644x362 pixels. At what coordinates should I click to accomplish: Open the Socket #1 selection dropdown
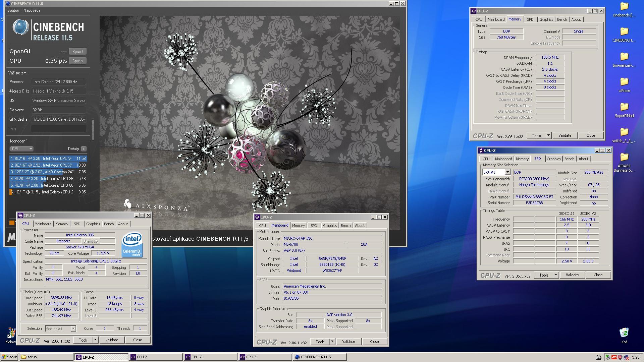coord(73,329)
